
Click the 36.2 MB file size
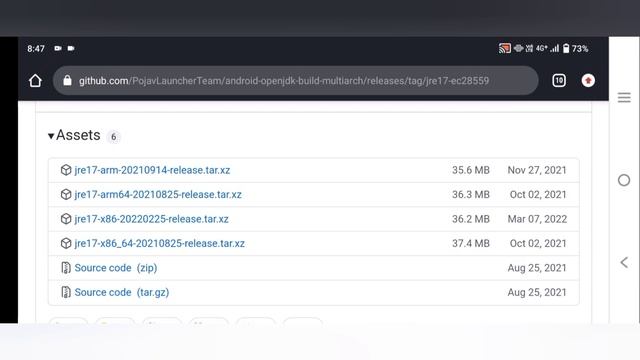[471, 219]
